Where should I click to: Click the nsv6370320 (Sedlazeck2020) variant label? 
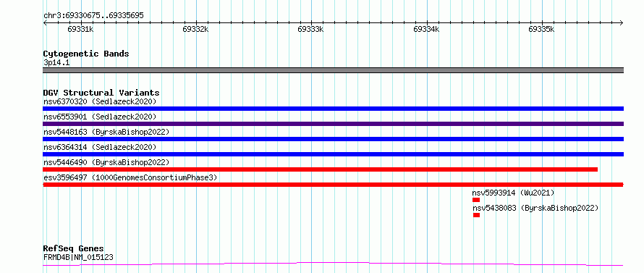click(100, 101)
